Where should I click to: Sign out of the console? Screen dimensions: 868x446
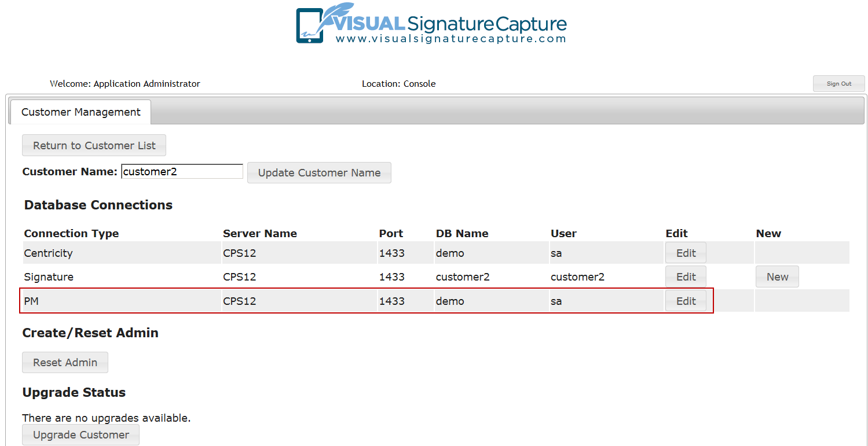tap(838, 83)
